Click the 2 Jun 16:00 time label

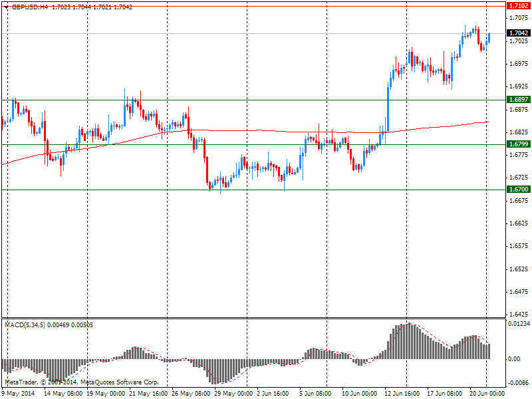[273, 394]
